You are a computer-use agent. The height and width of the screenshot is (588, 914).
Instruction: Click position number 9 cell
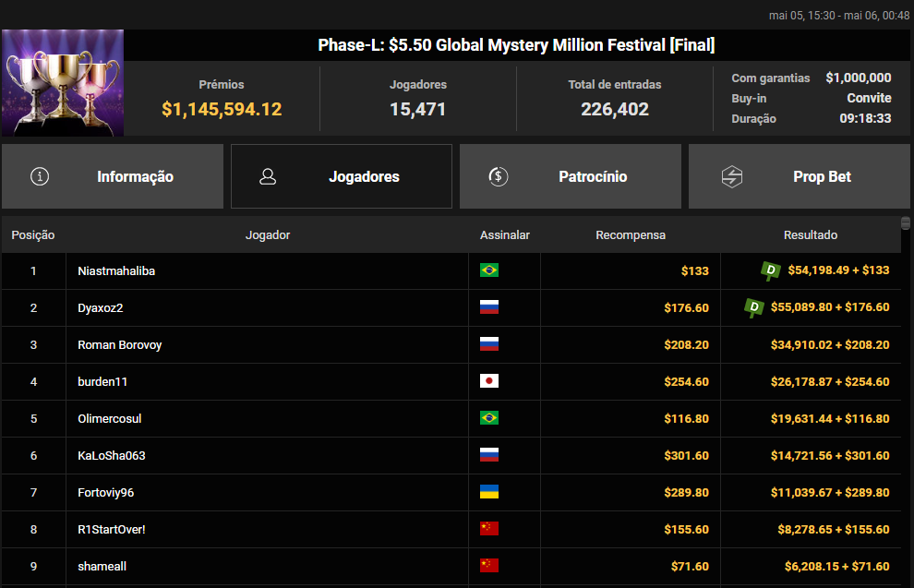pyautogui.click(x=34, y=567)
